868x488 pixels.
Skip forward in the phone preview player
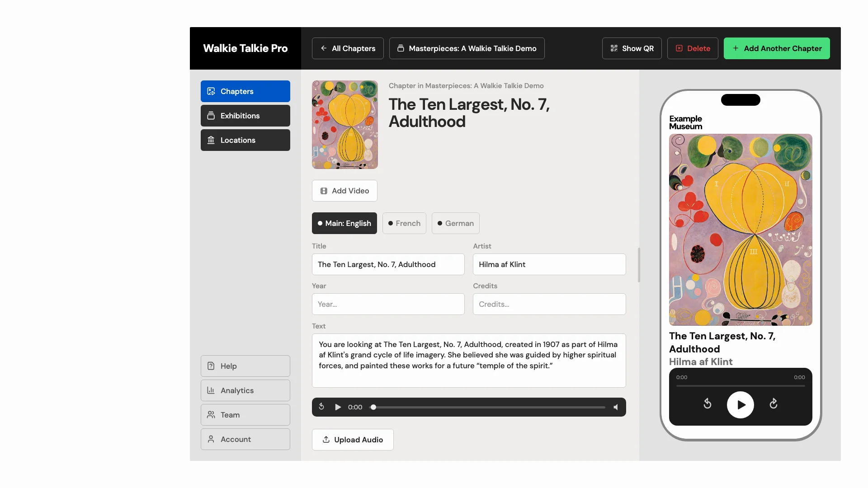point(774,404)
